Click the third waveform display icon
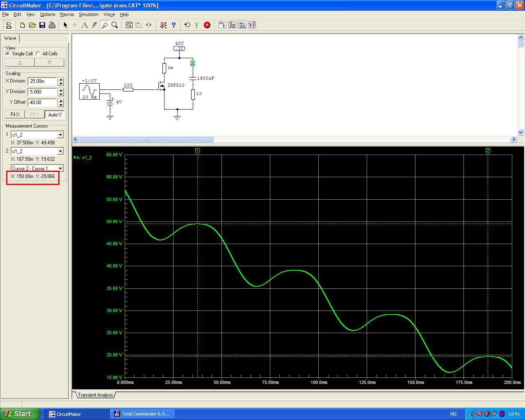The height and width of the screenshot is (420, 525). [242, 25]
